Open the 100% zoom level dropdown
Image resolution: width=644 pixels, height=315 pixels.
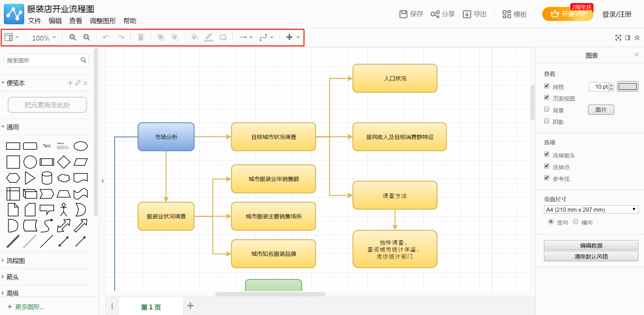[x=44, y=38]
